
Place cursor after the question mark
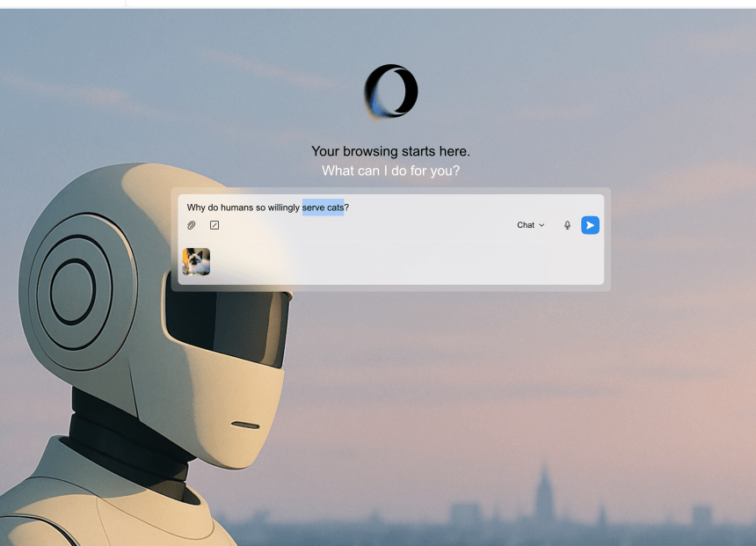[350, 207]
